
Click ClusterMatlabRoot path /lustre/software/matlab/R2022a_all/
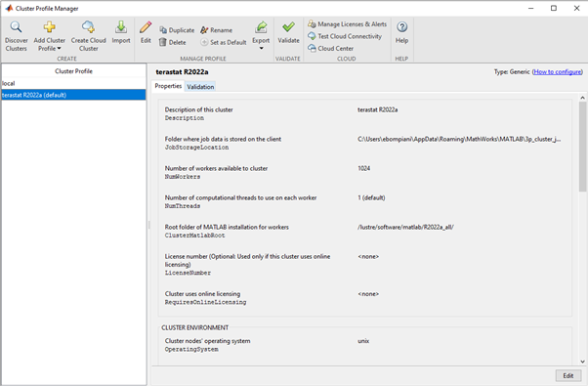click(x=405, y=228)
